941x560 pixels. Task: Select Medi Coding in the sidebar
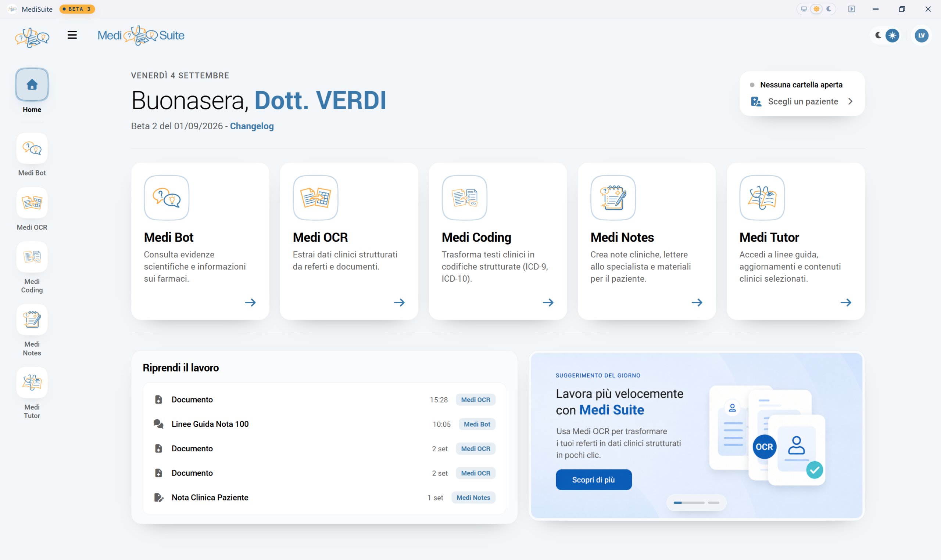click(32, 257)
